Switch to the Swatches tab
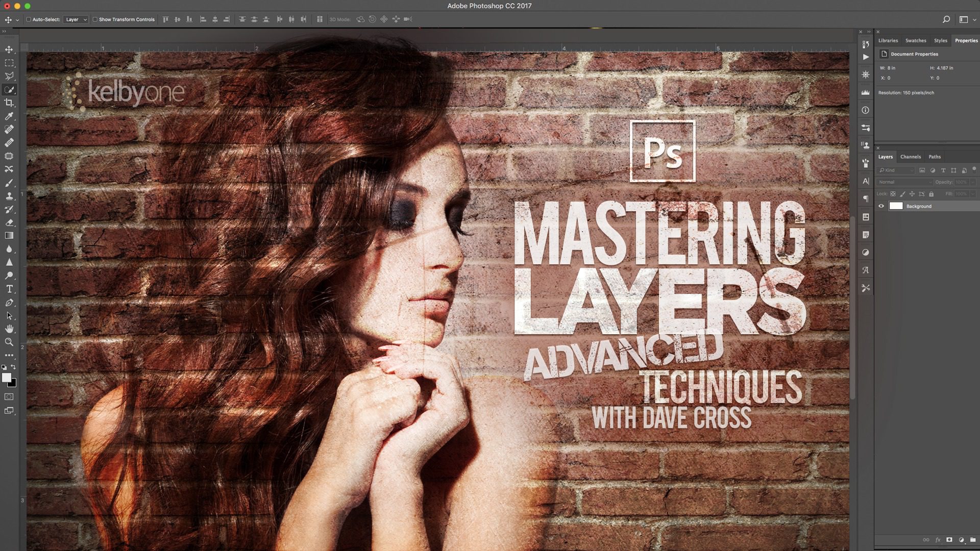The image size is (980, 551). pos(916,41)
